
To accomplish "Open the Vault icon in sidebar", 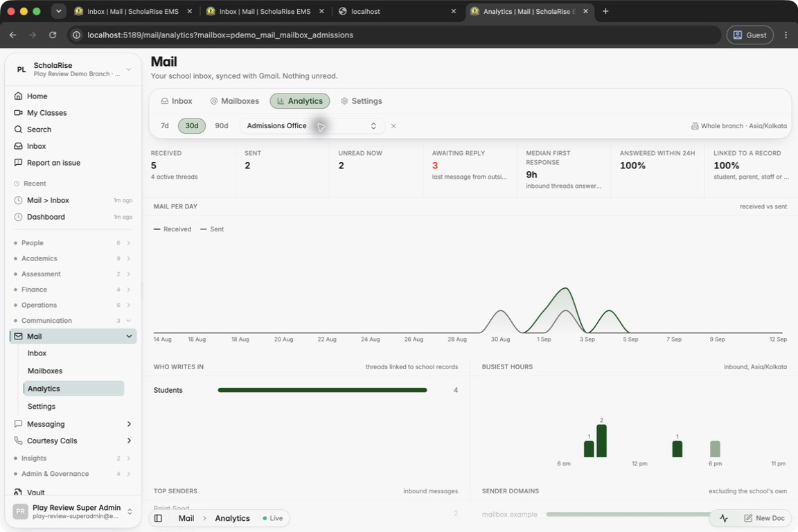I will pos(18,492).
